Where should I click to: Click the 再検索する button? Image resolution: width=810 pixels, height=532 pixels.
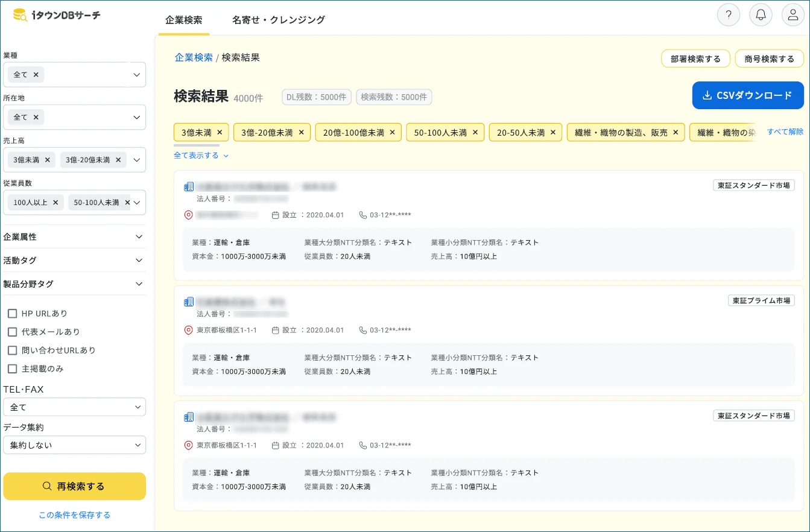point(74,486)
